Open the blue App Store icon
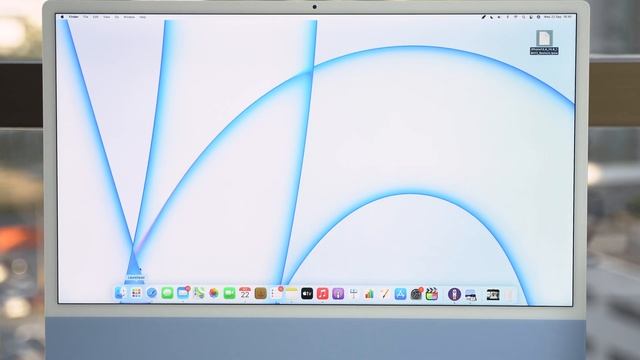Viewport: 640px width, 360px height. click(x=400, y=294)
